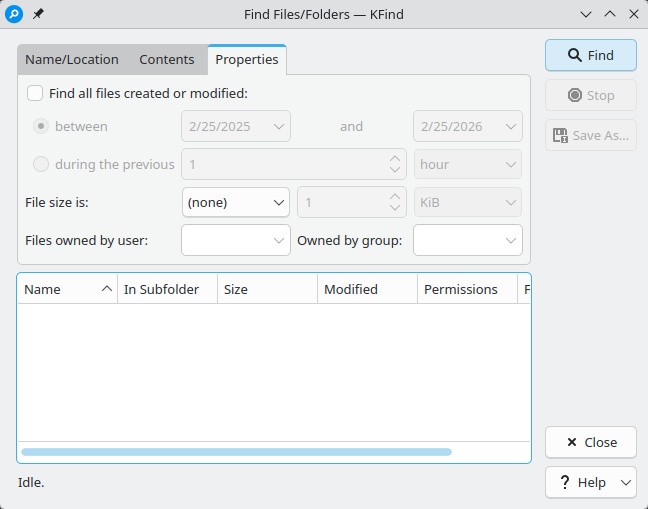Select the Properties tab

247,59
